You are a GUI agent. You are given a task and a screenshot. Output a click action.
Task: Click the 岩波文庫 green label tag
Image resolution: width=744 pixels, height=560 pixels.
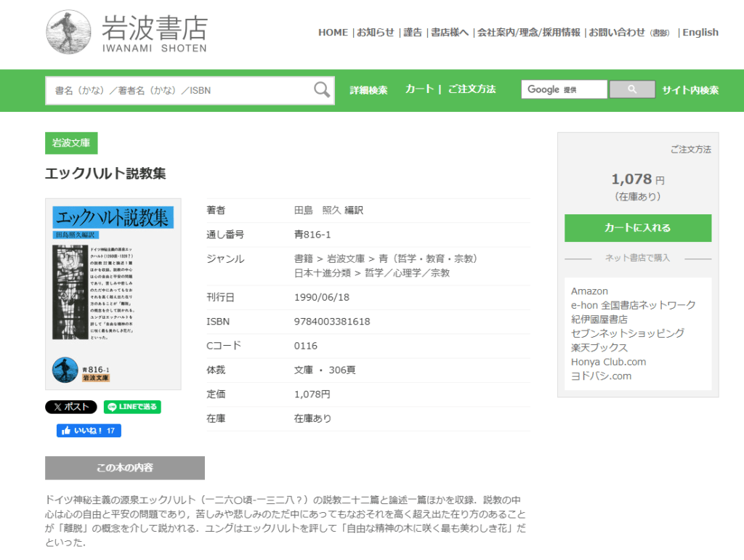[71, 143]
